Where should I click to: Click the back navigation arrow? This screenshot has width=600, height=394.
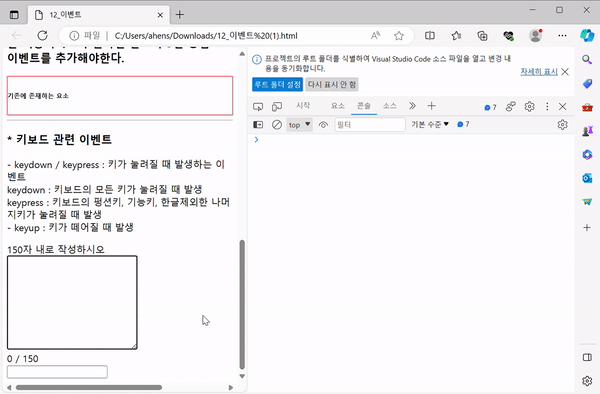[16, 36]
